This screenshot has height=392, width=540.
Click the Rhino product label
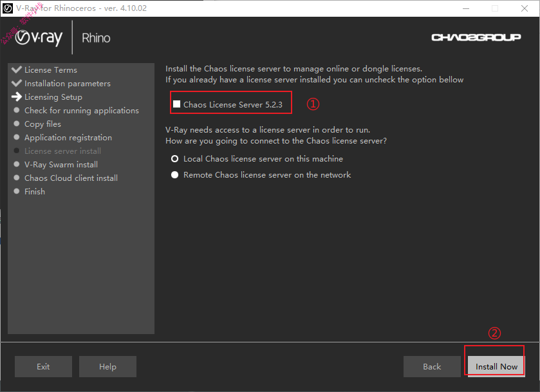[x=96, y=38]
